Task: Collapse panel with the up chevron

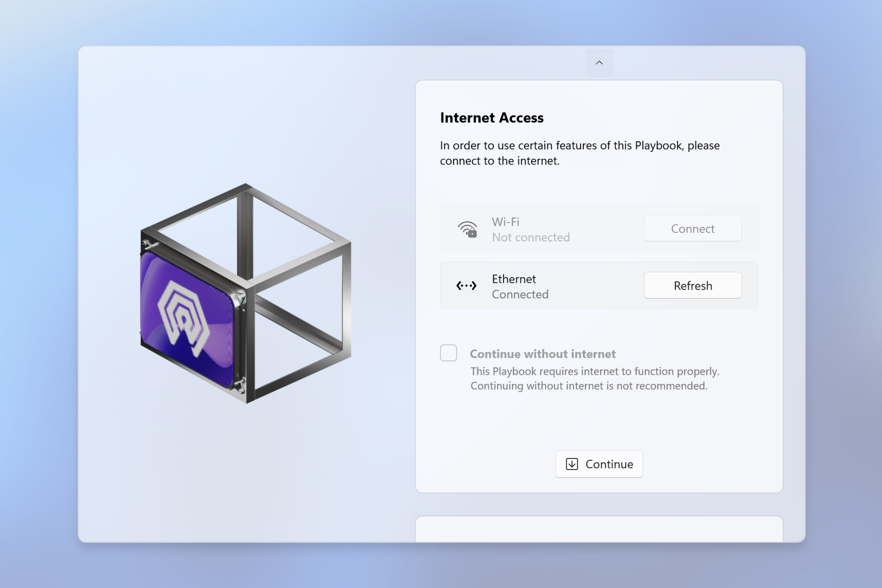Action: (599, 63)
